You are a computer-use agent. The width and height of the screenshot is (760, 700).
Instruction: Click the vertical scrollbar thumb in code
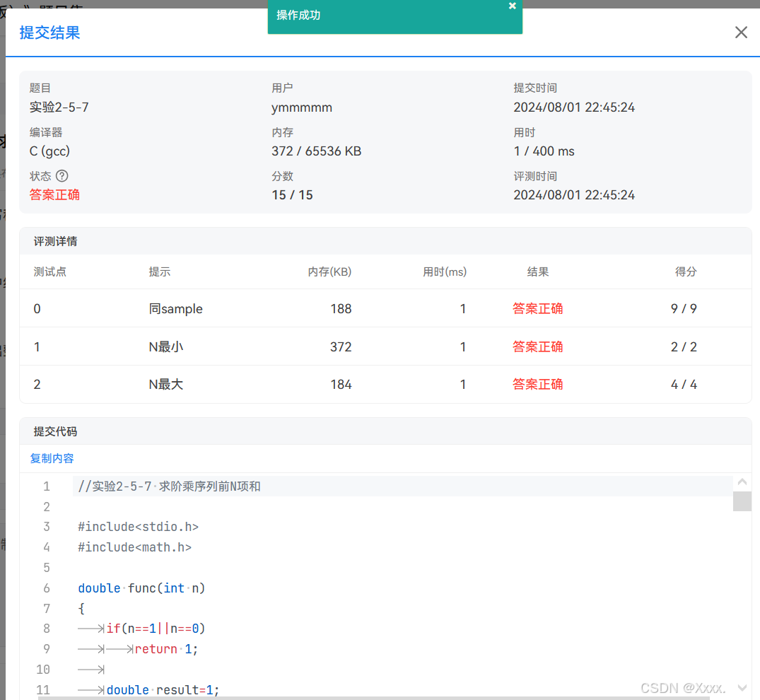[x=742, y=501]
